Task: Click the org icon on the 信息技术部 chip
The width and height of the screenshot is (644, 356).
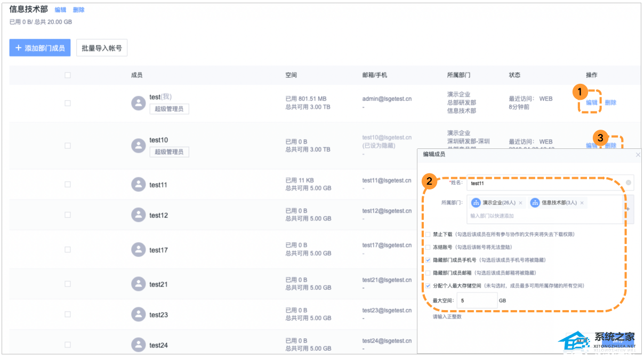Action: pos(535,203)
